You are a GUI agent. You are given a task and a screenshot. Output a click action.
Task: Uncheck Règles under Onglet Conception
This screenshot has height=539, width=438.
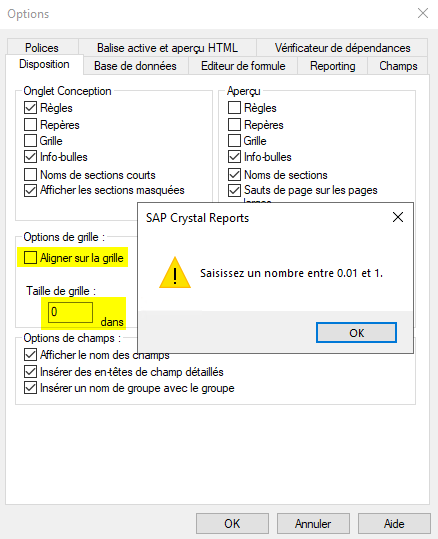30,108
